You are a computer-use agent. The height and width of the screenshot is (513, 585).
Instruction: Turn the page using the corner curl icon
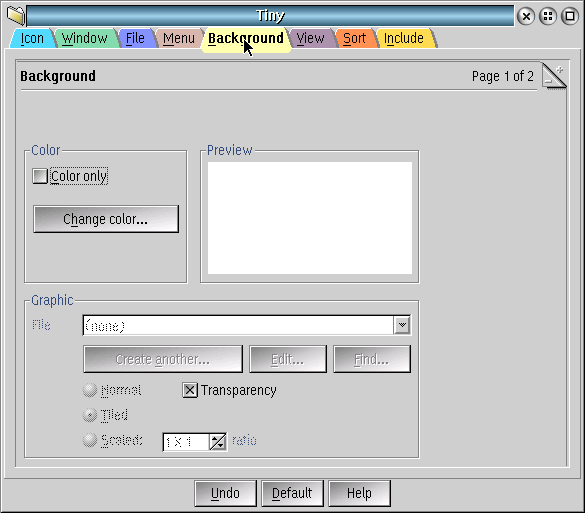[x=554, y=76]
